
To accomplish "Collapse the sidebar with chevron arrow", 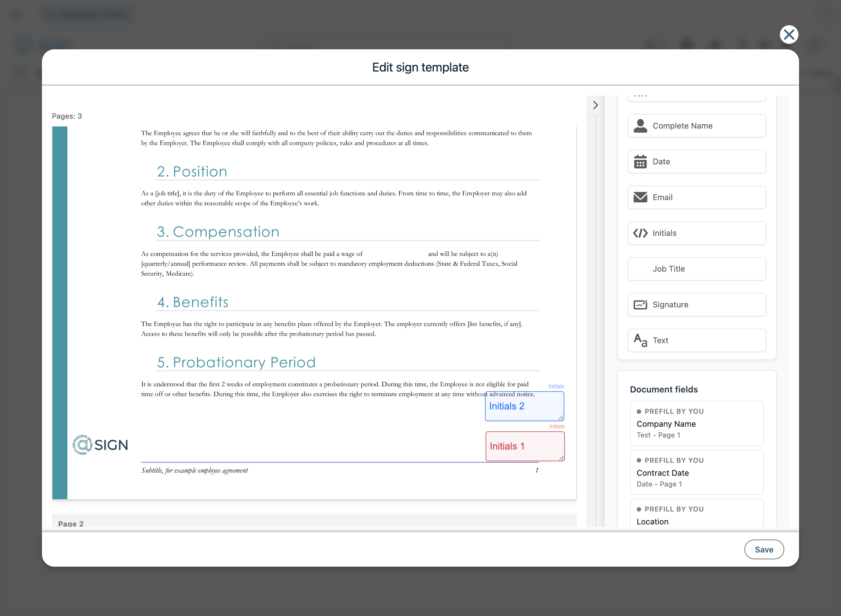I will pyautogui.click(x=595, y=105).
